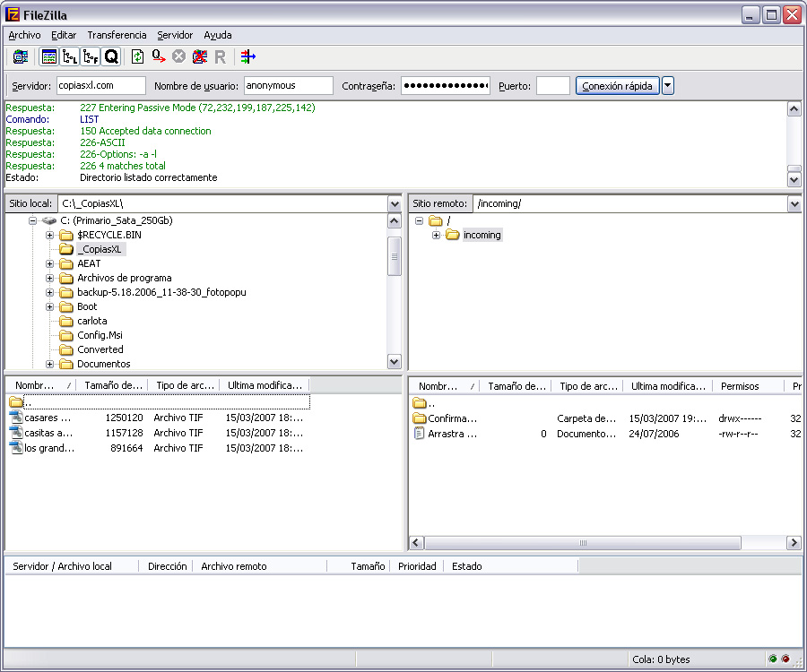Click the Puerto input field
Viewport: 807px width, 672px height.
[552, 86]
